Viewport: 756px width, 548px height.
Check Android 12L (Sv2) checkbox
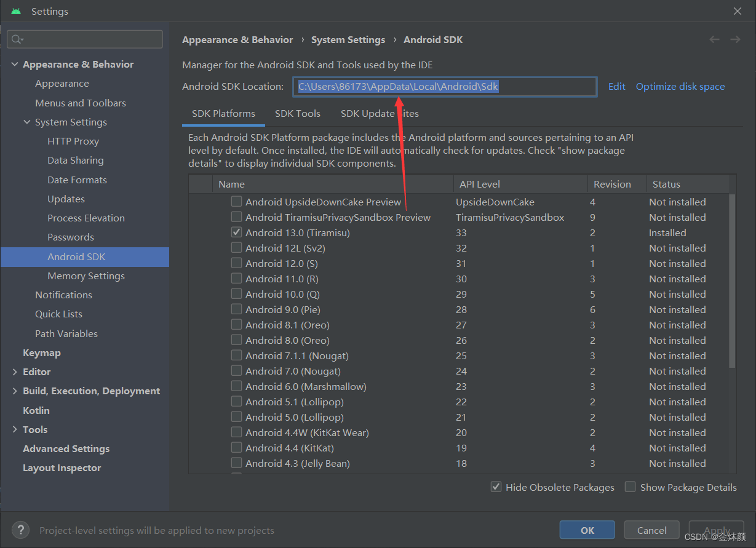coord(236,247)
